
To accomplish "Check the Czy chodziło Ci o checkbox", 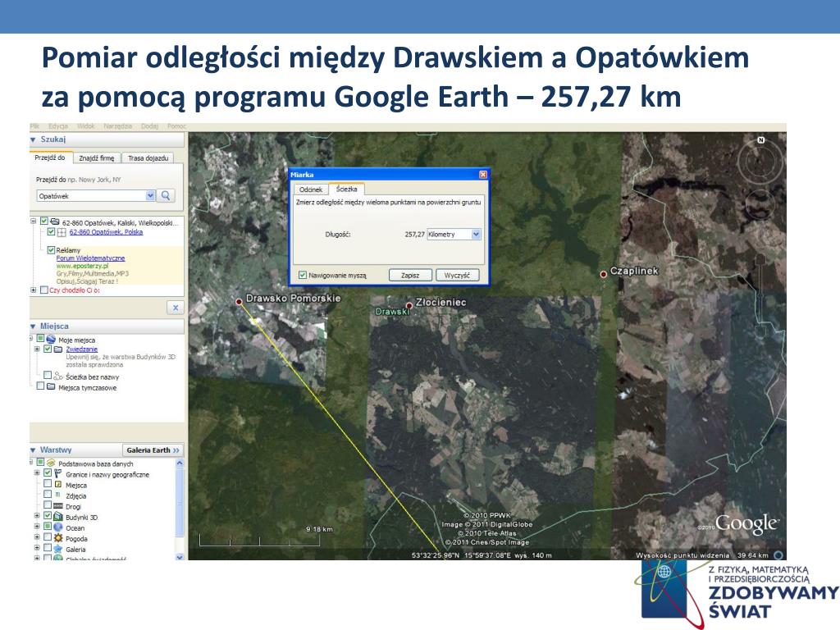I will (44, 290).
